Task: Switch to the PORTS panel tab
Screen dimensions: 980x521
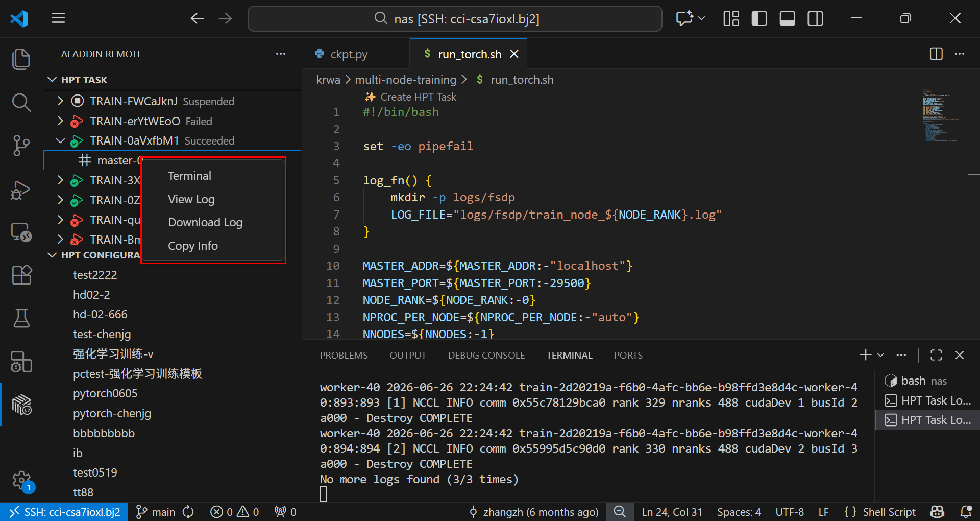Action: coord(628,355)
